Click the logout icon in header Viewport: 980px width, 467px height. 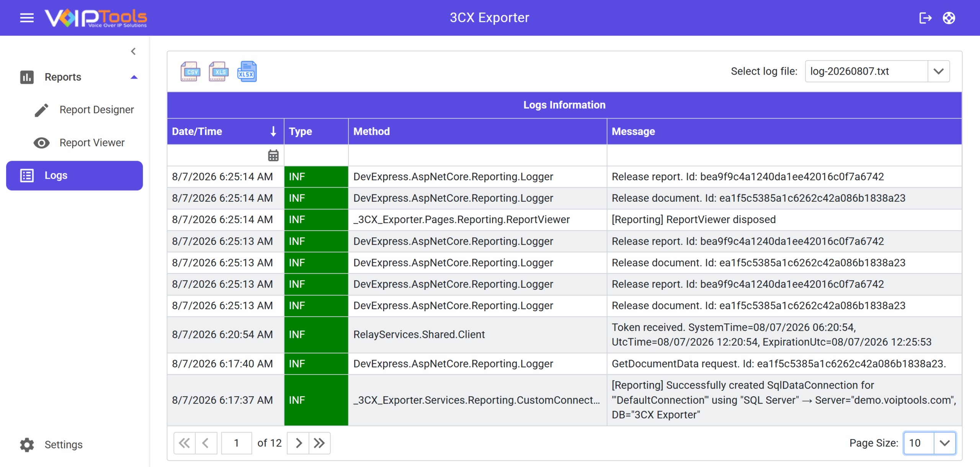tap(925, 18)
